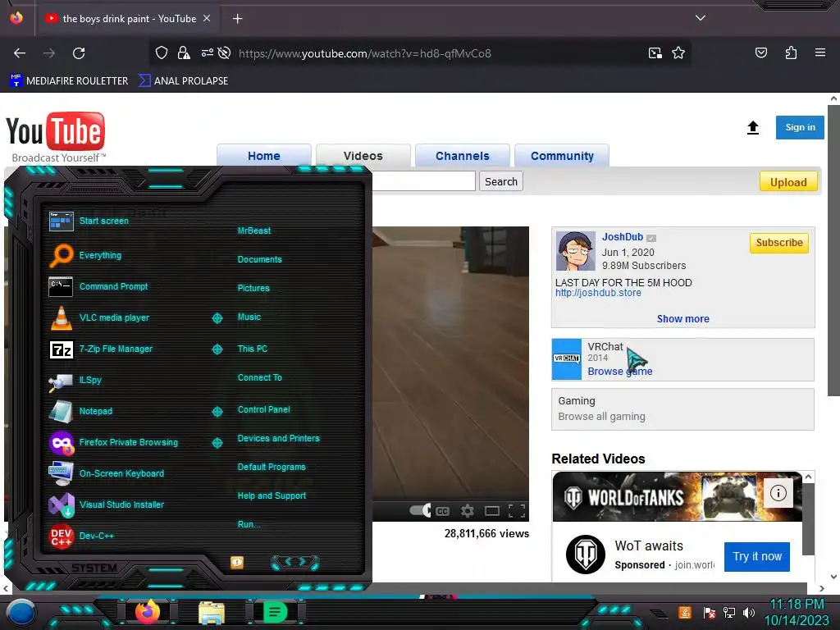
Task: Click the YouTube search input field
Action: (x=423, y=181)
